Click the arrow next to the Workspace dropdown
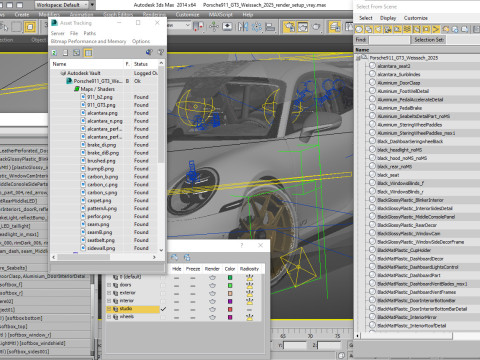480x360 pixels. pos(92,5)
